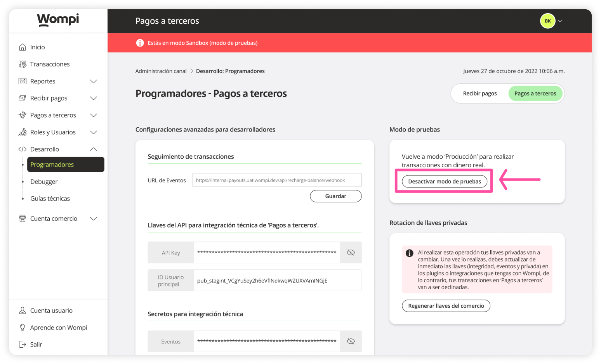This screenshot has width=601, height=364.
Task: Click the BK user avatar
Action: click(547, 21)
